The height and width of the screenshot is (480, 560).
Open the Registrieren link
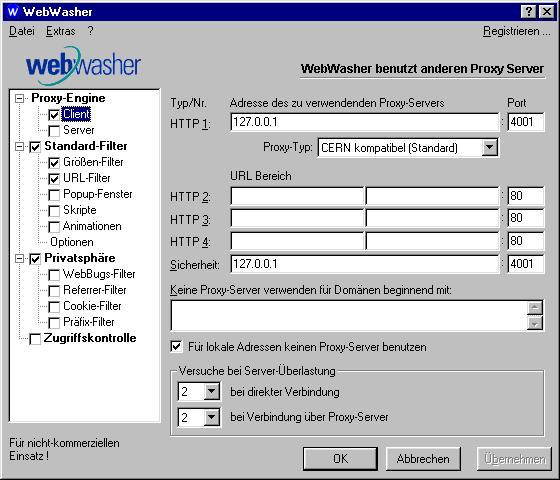tap(516, 31)
